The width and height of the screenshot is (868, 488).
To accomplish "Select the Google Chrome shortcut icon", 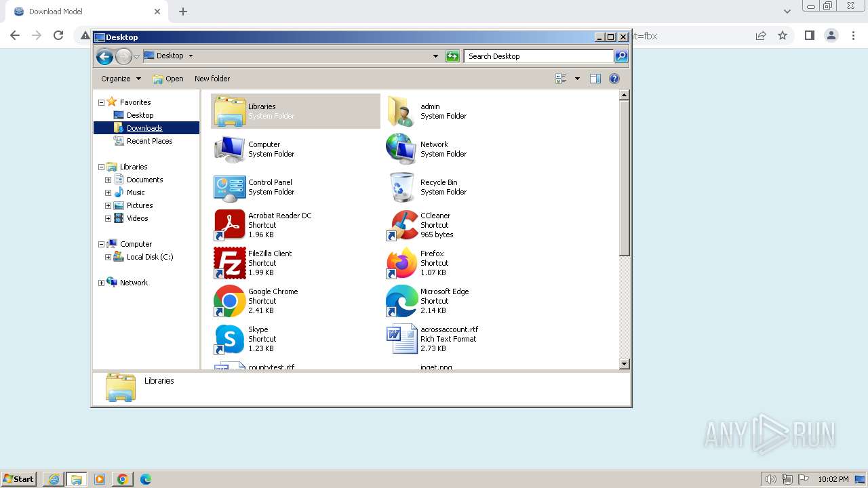I will [x=230, y=301].
